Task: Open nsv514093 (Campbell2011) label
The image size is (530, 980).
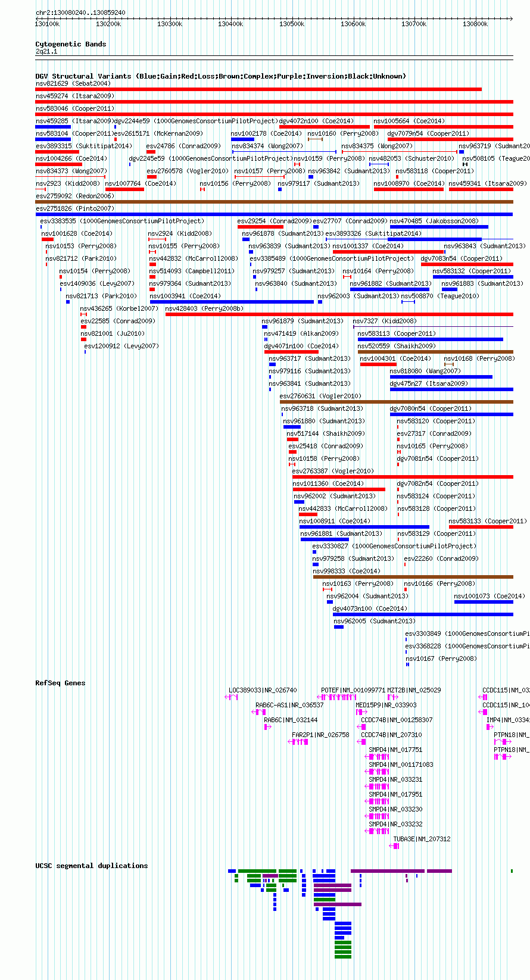Action: pos(192,271)
